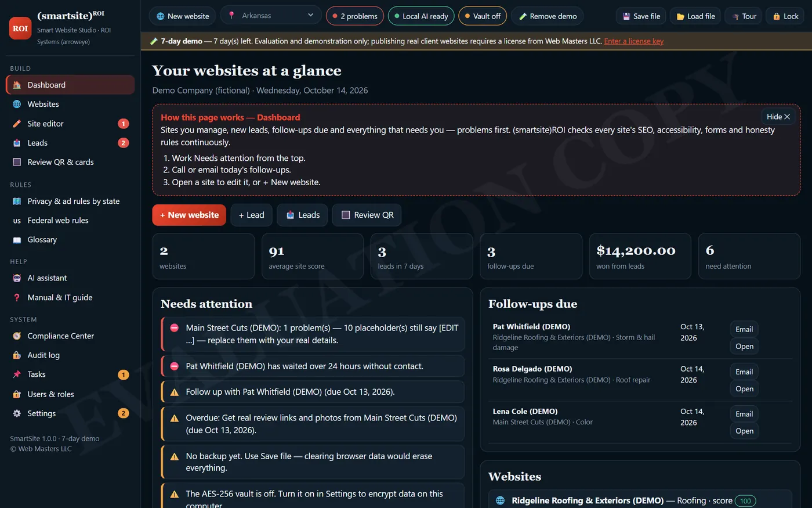
Task: Click Remove demo button
Action: (548, 16)
